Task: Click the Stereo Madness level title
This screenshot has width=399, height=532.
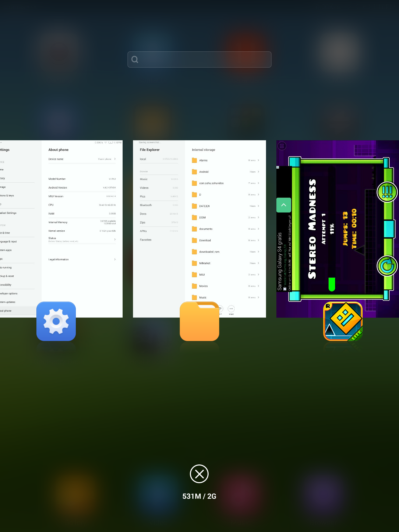Action: click(312, 229)
